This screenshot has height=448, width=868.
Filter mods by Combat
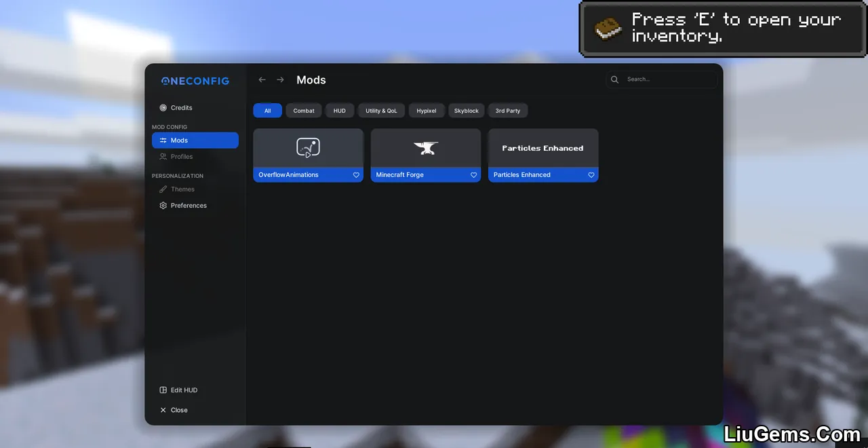pos(304,111)
